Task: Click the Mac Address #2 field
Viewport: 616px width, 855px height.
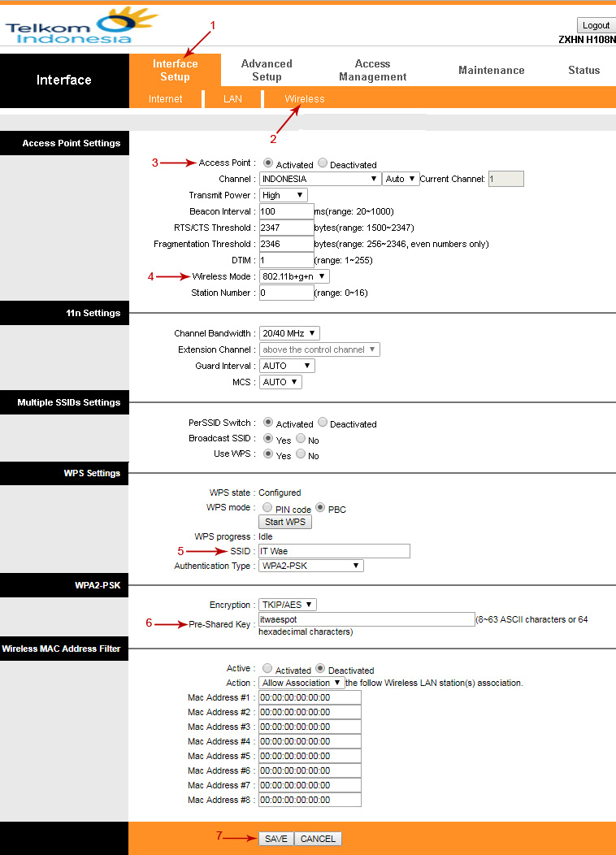Action: click(x=310, y=712)
